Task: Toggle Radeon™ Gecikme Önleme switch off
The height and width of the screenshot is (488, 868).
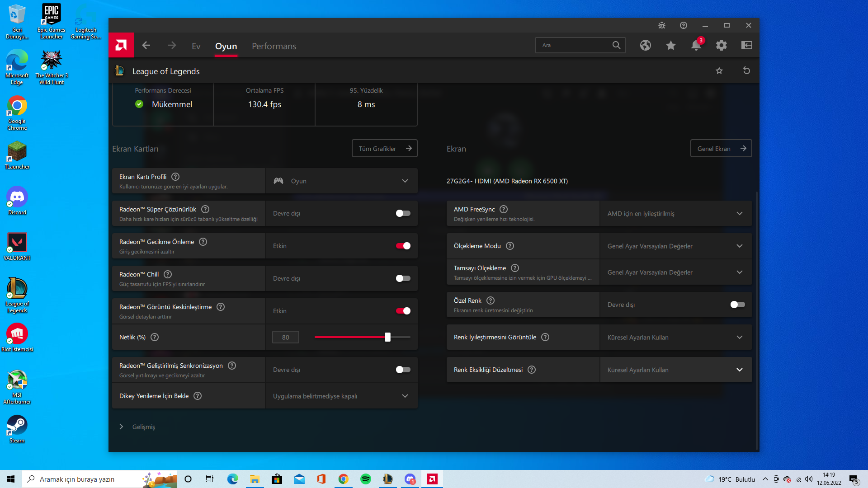Action: coord(403,245)
